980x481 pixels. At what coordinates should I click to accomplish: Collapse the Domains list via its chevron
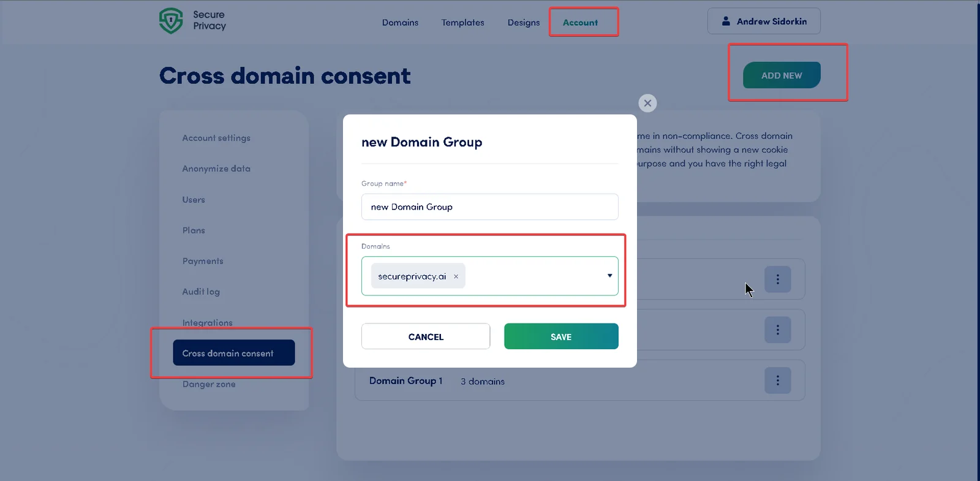click(x=609, y=276)
